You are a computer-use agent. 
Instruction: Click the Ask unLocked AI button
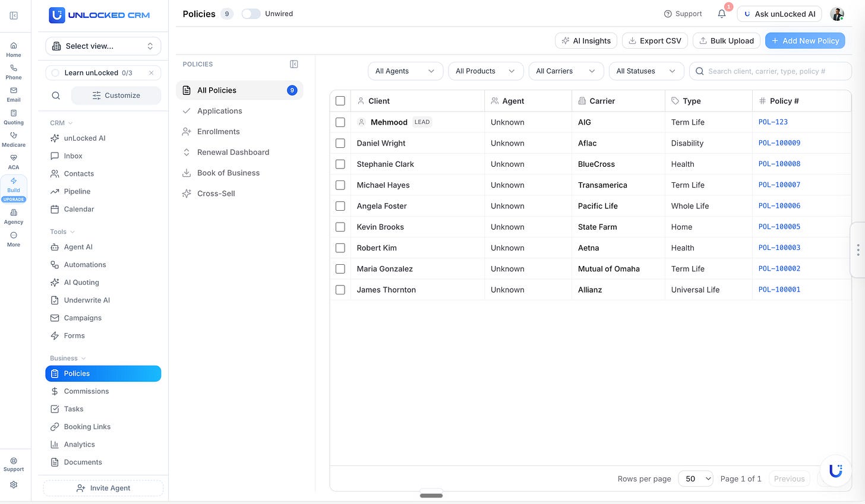point(779,14)
